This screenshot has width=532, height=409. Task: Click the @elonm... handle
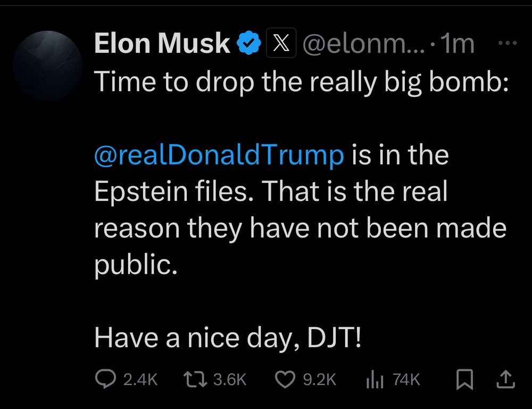click(x=363, y=44)
